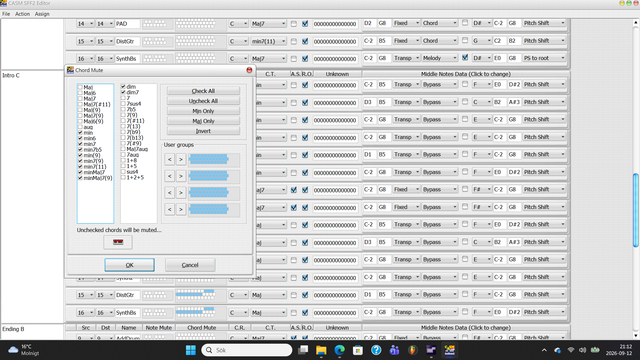Image resolution: width=640 pixels, height=360 pixels.
Task: Launch File Explorer from the taskbar
Action: [321, 350]
